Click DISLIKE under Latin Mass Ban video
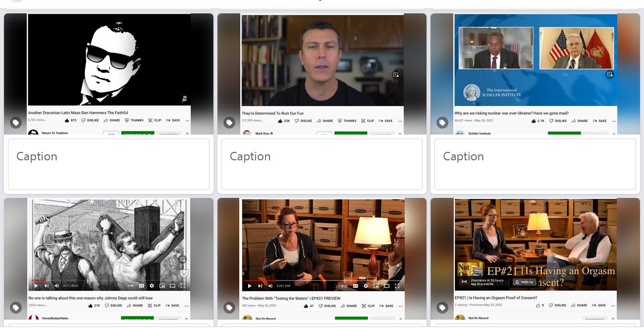This screenshot has width=644, height=329. tap(90, 120)
